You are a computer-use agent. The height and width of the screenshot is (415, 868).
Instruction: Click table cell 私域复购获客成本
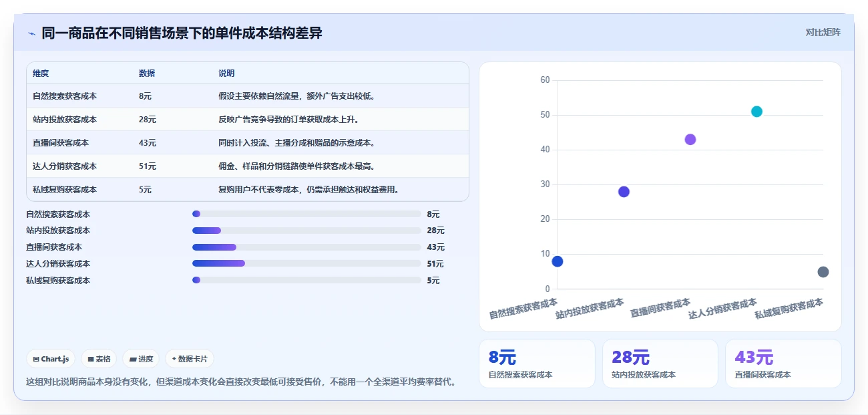pyautogui.click(x=65, y=190)
